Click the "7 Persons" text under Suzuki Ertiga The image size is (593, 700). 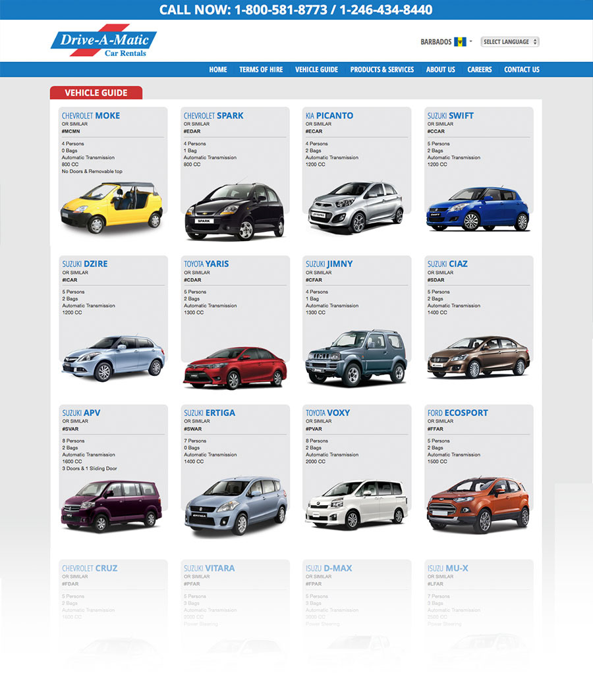point(195,441)
